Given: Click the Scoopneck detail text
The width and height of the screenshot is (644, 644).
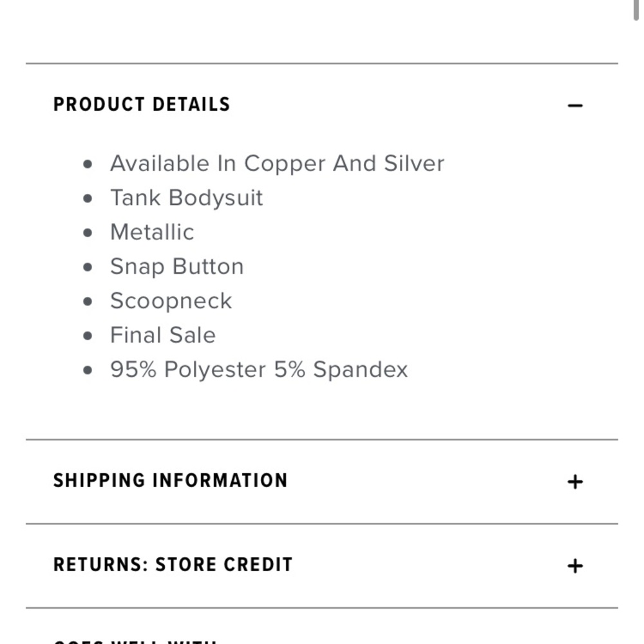Looking at the screenshot, I should [x=171, y=301].
